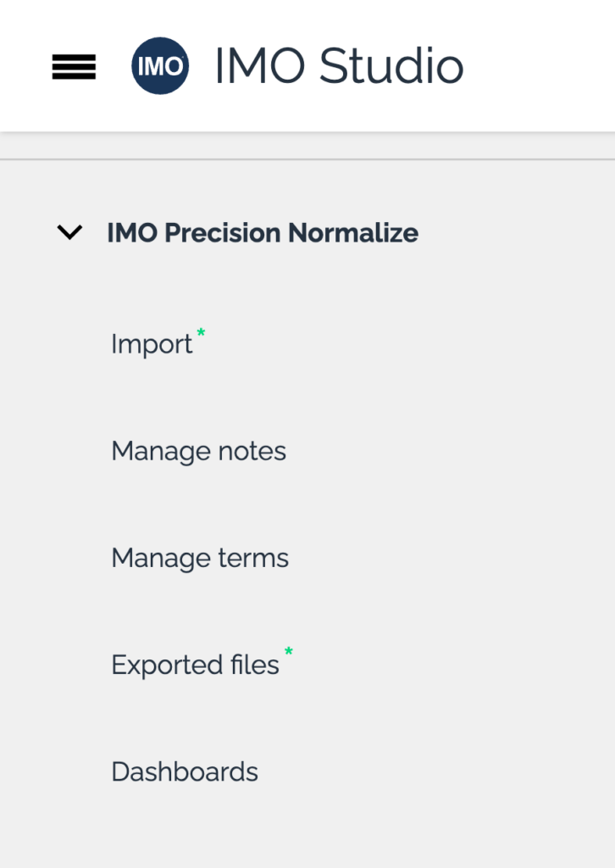615x868 pixels.
Task: Open the Dashboards page
Action: (185, 771)
